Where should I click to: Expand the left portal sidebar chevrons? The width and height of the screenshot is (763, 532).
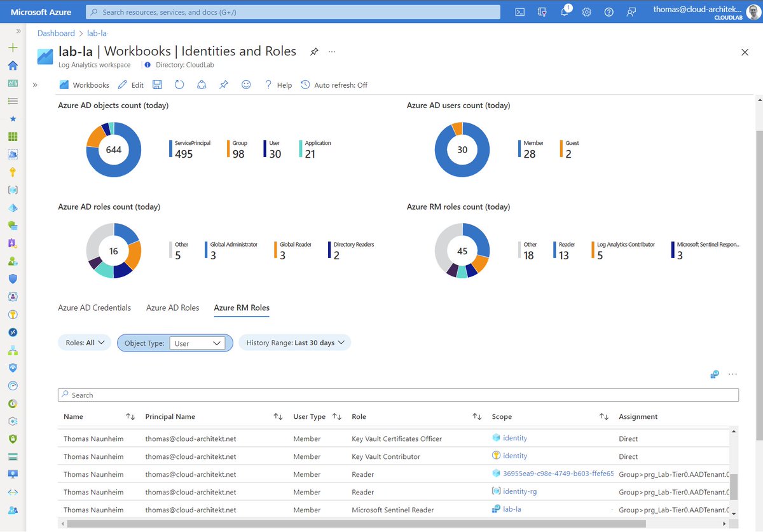pos(18,31)
